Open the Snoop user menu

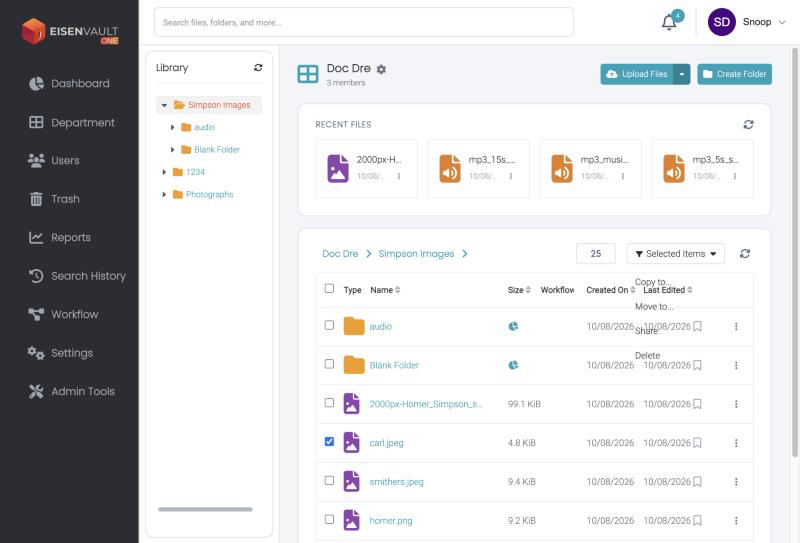point(764,22)
